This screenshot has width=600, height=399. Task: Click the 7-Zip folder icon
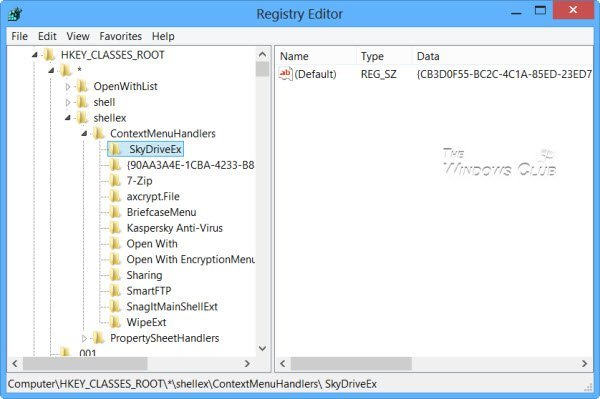(115, 181)
